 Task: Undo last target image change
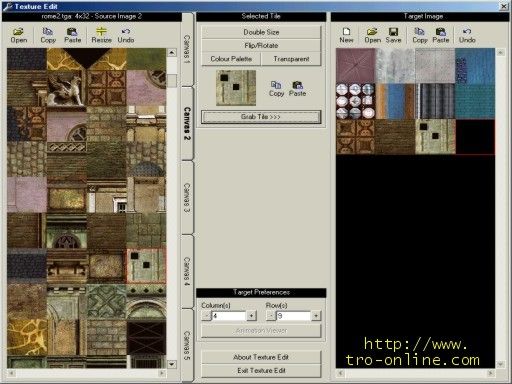point(467,35)
